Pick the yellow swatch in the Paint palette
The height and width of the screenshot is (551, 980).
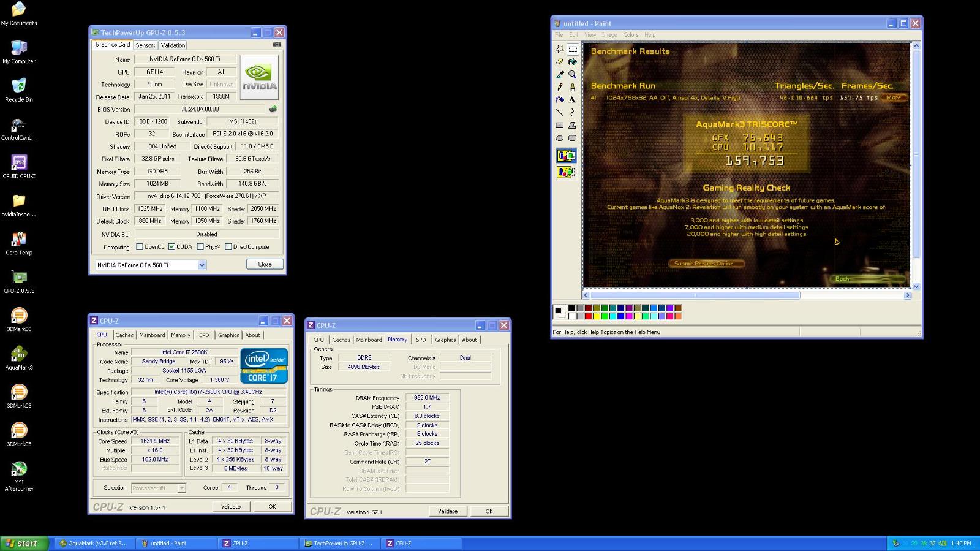click(596, 316)
